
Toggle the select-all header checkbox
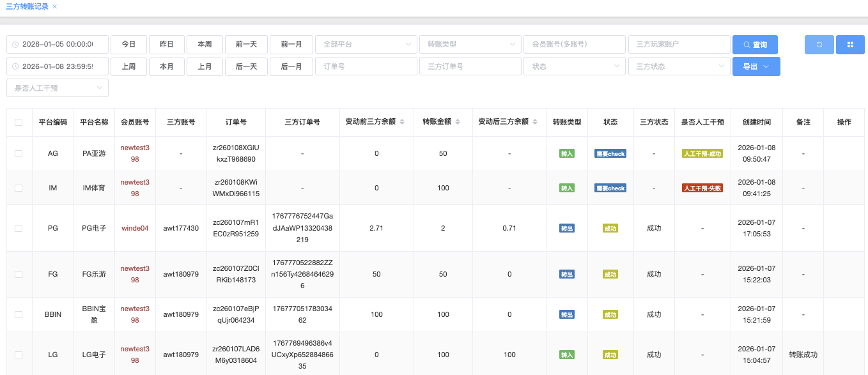coord(19,123)
